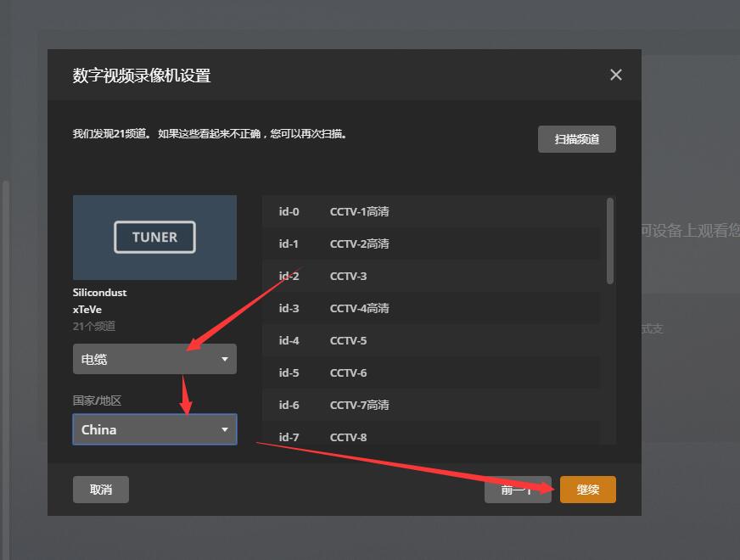The height and width of the screenshot is (560, 740).
Task: Select channel id-4 CCTV-5
Action: click(431, 340)
